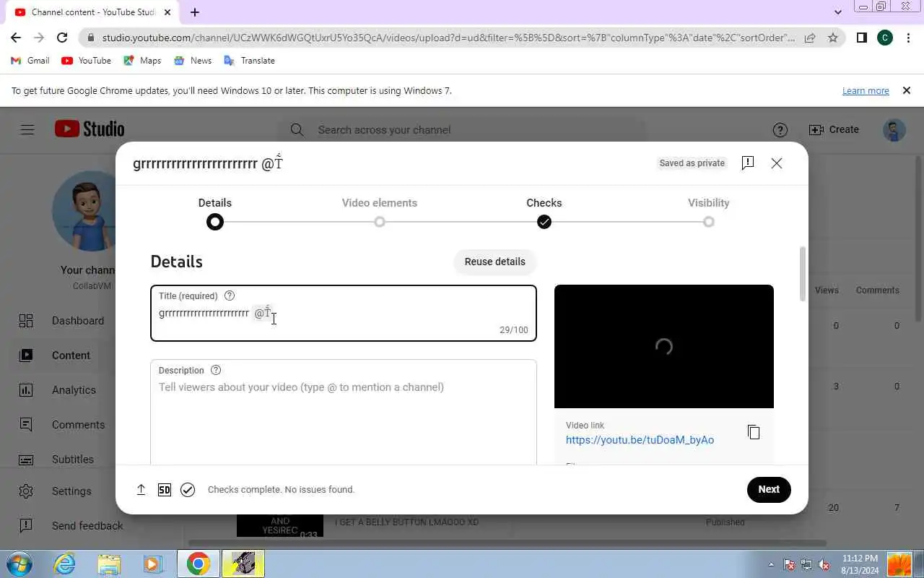Open a new browser tab
Viewport: 924px width, 578px height.
coord(195,12)
